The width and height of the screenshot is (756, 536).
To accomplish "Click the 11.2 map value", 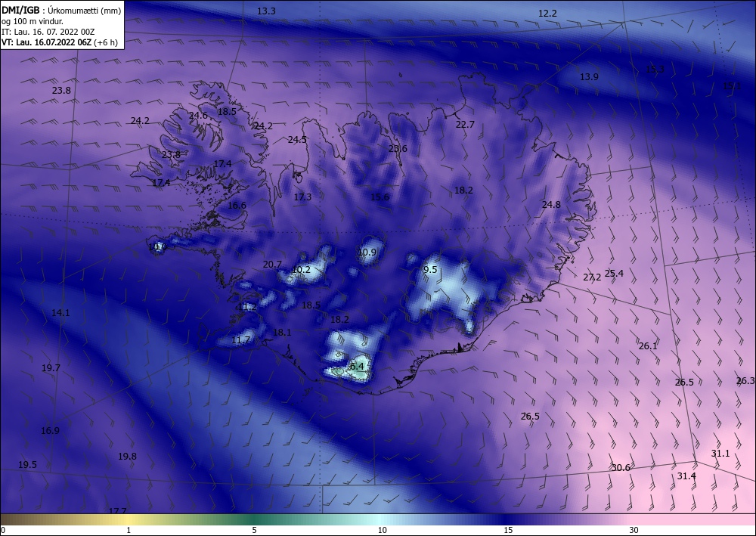I will coord(247,307).
